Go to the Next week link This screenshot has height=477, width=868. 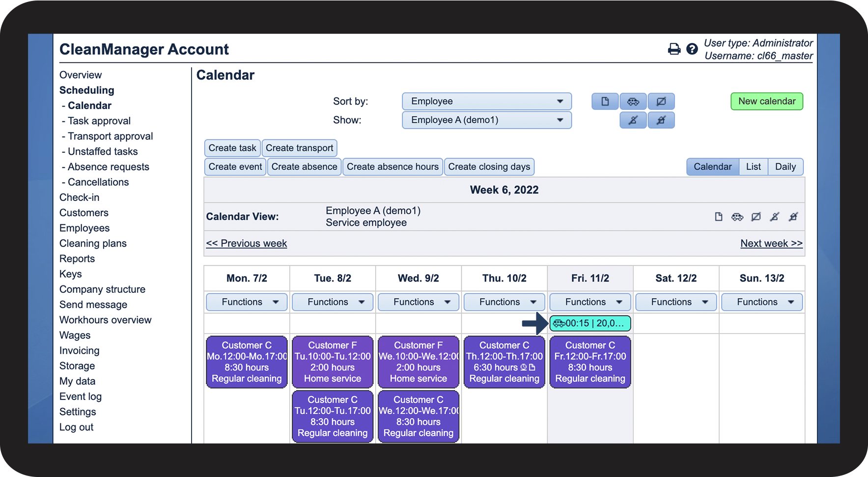(772, 243)
